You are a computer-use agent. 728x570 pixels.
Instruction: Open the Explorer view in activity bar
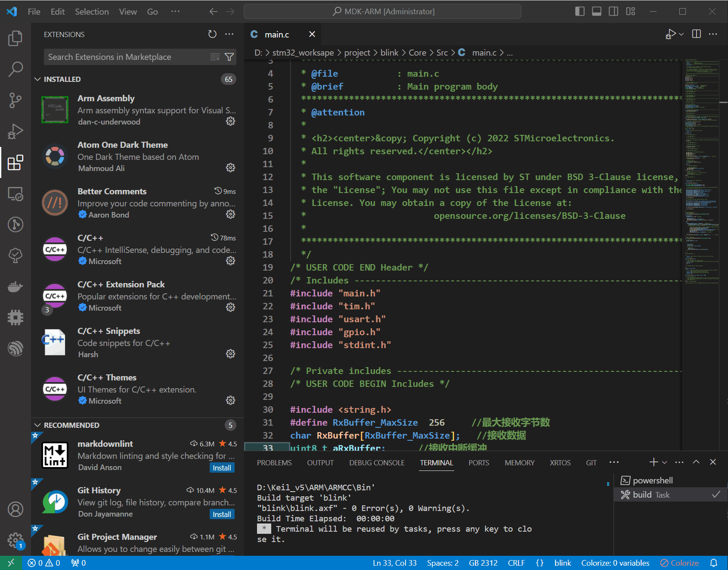point(15,38)
